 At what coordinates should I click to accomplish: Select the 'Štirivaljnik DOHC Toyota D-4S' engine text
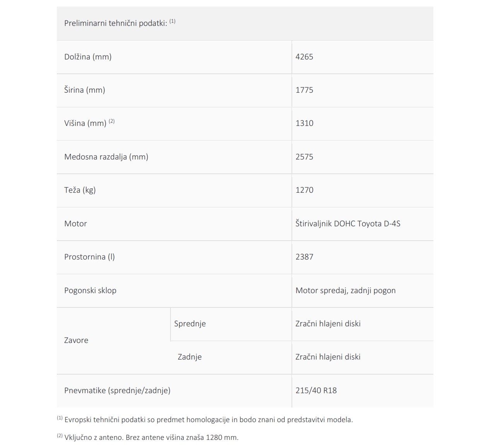tap(348, 224)
